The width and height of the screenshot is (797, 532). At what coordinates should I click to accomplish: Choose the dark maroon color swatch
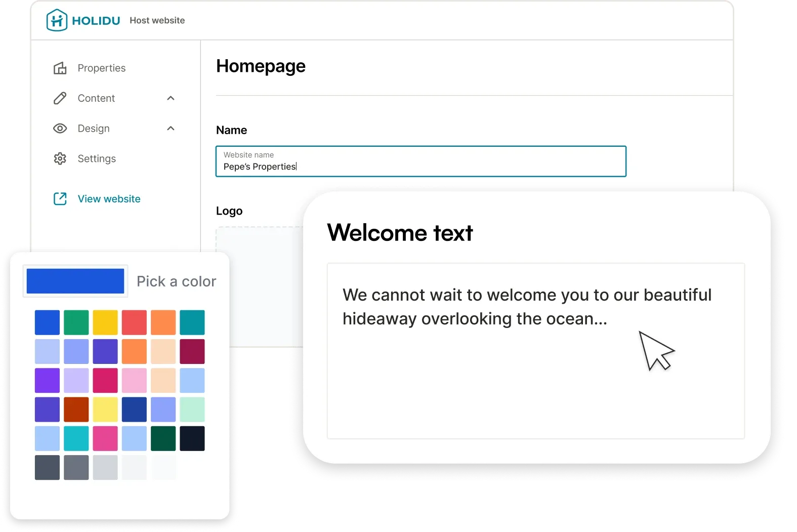coord(192,351)
